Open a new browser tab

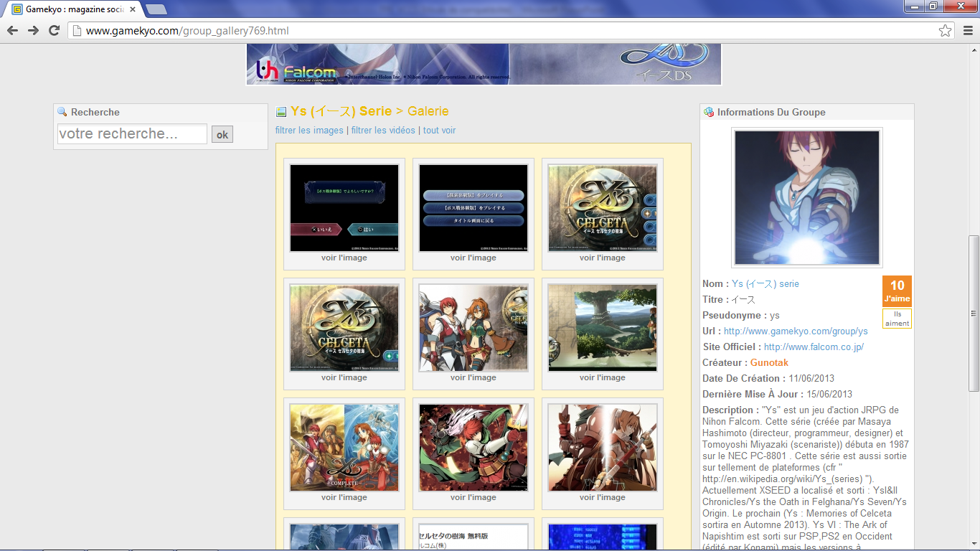click(x=156, y=9)
